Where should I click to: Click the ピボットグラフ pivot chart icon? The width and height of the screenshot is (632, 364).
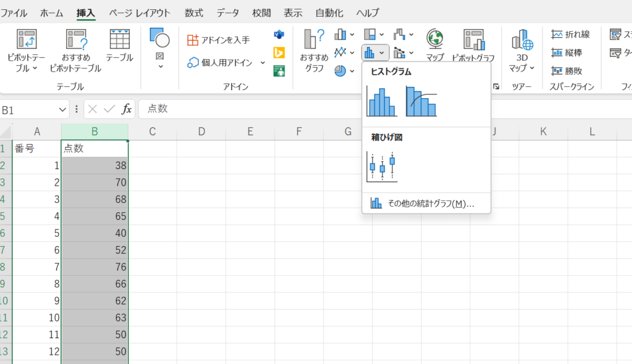point(473,46)
